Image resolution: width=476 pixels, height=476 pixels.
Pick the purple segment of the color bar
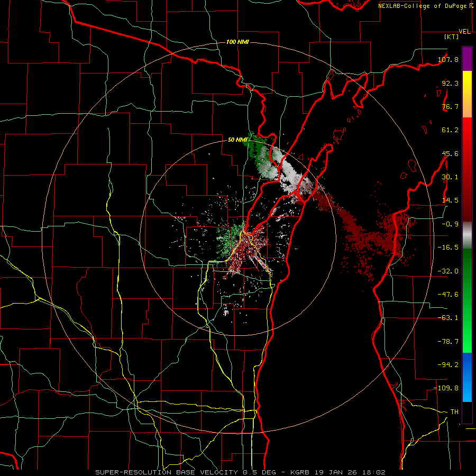tap(467, 59)
